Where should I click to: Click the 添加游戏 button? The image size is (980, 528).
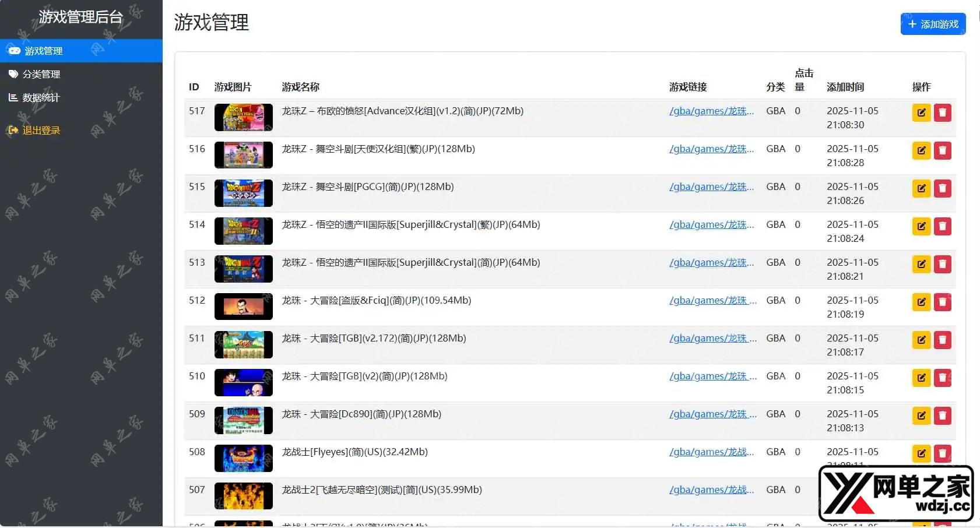pos(933,24)
